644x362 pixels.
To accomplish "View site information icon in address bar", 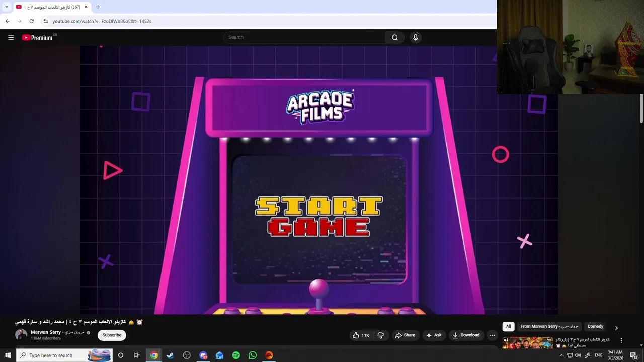I will point(46,21).
